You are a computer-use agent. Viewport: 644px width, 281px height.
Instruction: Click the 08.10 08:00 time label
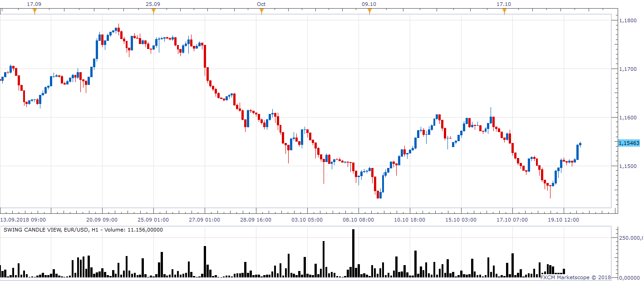coord(359,220)
